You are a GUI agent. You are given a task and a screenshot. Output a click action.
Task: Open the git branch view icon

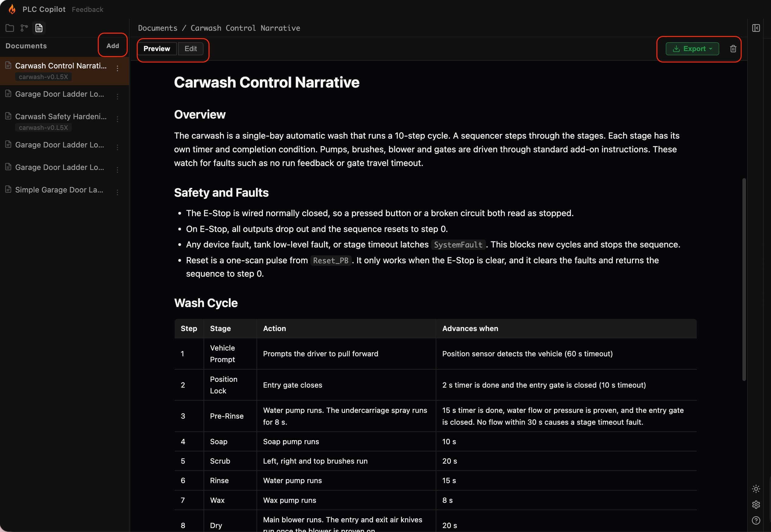click(24, 28)
